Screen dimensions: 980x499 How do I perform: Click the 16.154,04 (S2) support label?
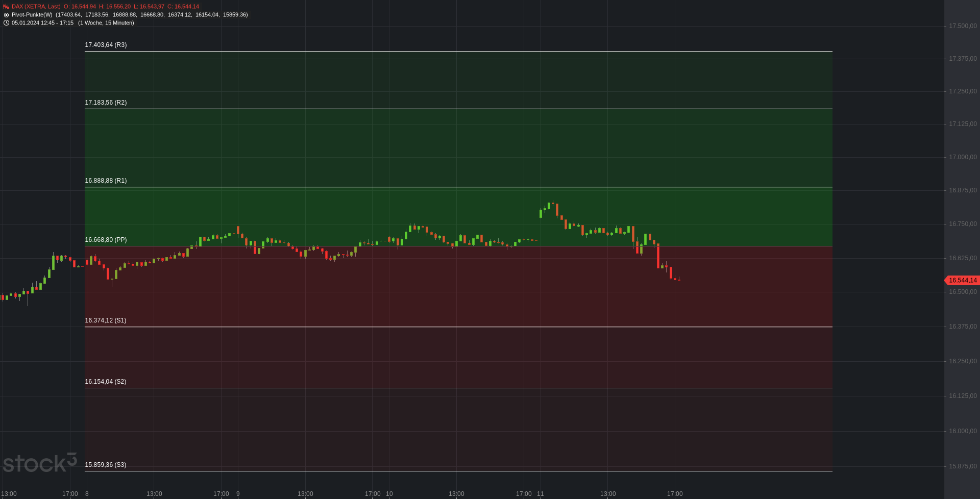coord(105,382)
